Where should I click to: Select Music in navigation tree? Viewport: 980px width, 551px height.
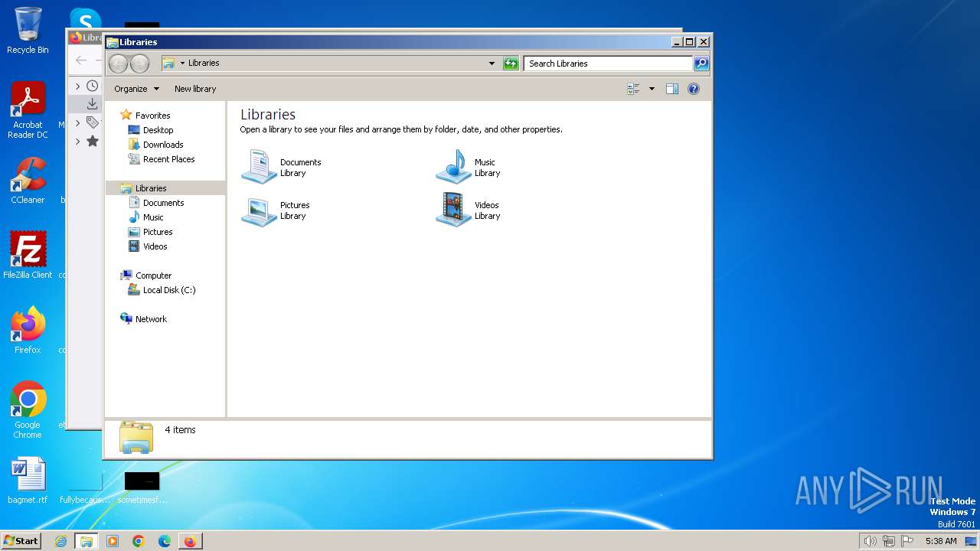[153, 217]
